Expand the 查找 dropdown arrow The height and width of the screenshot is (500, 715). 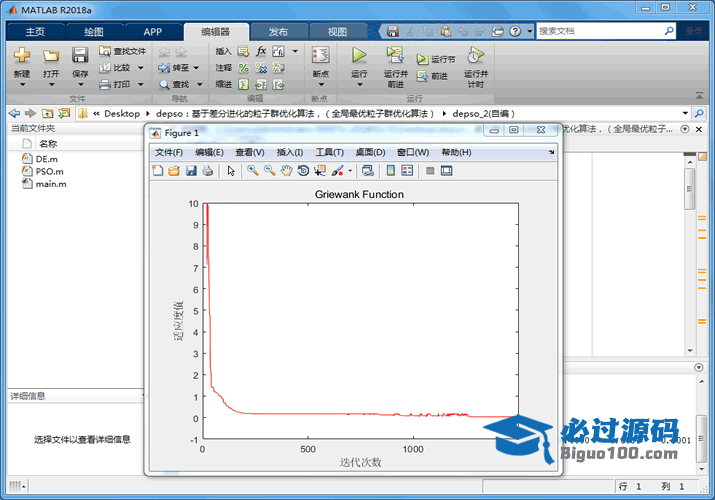point(199,84)
